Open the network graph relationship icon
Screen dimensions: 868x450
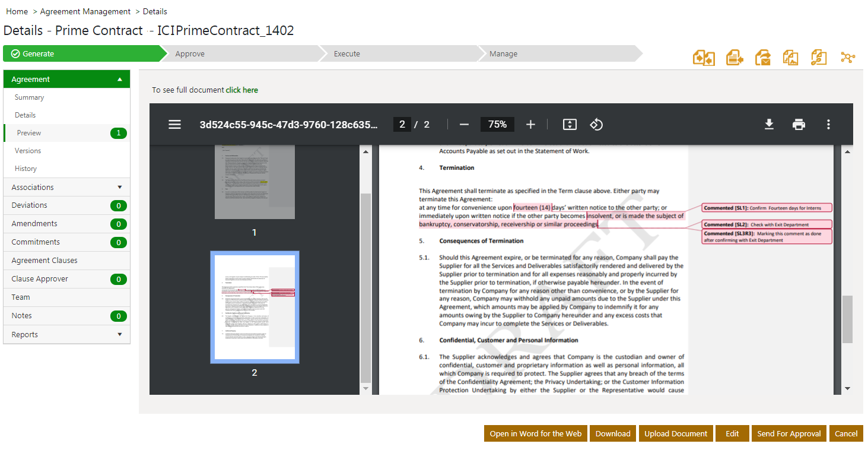(x=848, y=58)
